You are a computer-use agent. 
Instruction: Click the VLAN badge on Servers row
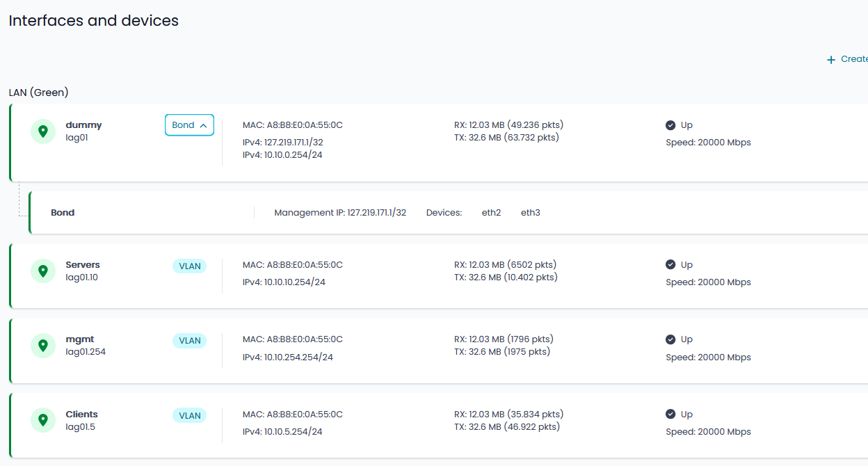tap(189, 266)
